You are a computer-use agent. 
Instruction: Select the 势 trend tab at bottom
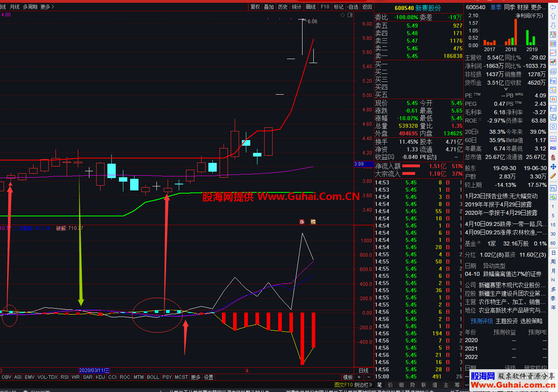click(413, 385)
